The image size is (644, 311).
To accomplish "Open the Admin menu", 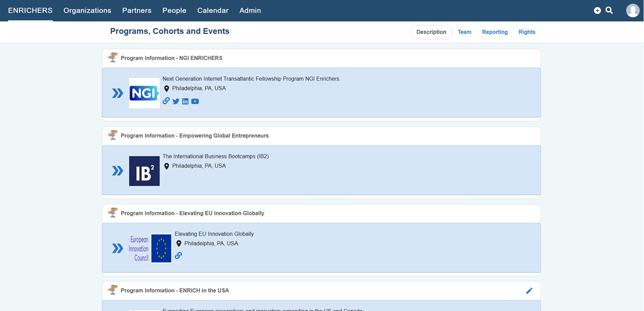I will [x=250, y=11].
